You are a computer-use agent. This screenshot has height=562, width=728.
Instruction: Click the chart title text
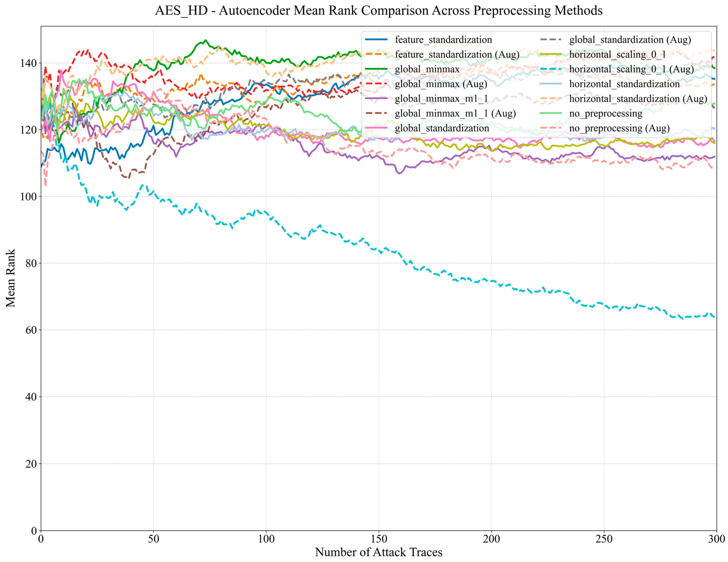point(379,10)
